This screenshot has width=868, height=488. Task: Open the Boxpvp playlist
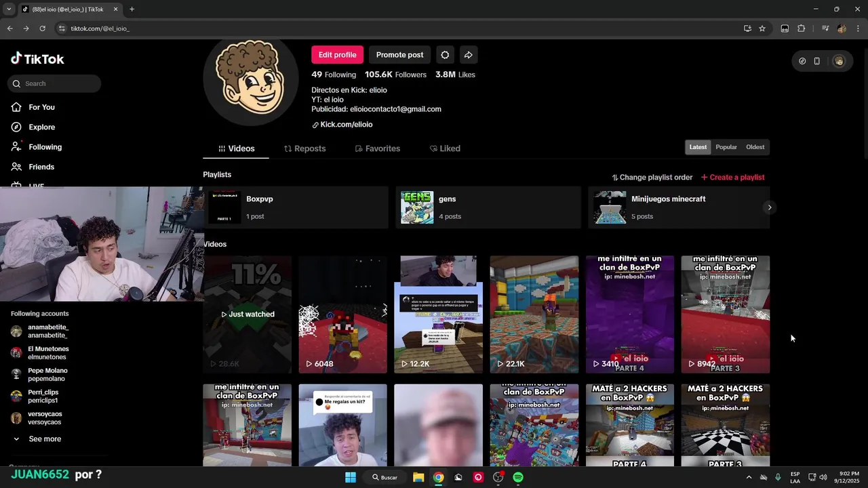point(296,207)
